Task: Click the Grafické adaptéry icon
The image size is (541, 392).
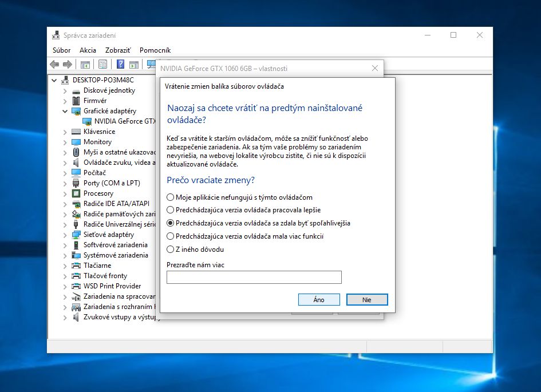Action: pos(76,111)
